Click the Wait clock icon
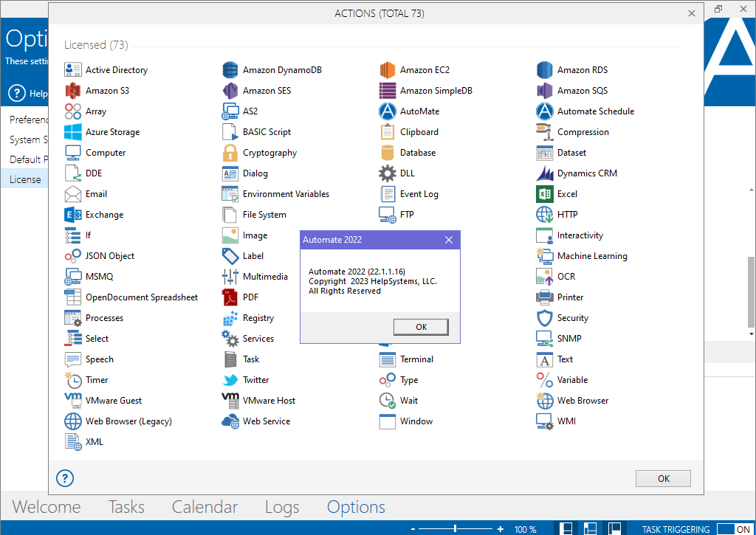The image size is (756, 535). (x=387, y=401)
